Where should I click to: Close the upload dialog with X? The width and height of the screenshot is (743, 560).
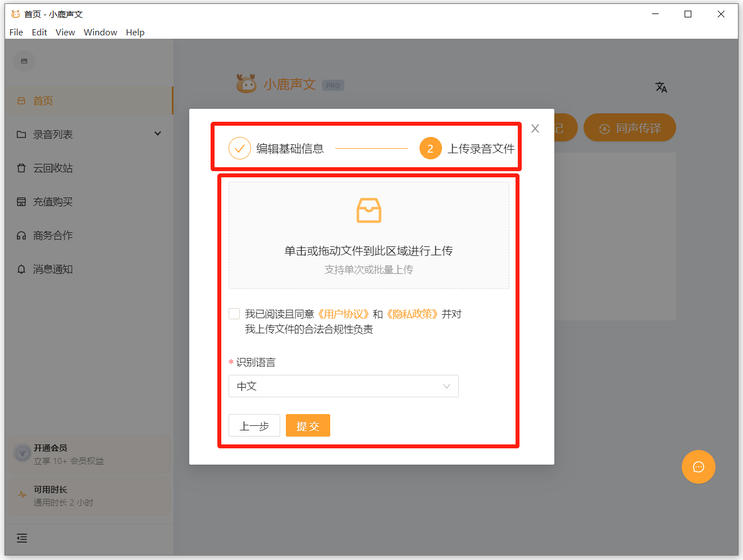(x=535, y=128)
